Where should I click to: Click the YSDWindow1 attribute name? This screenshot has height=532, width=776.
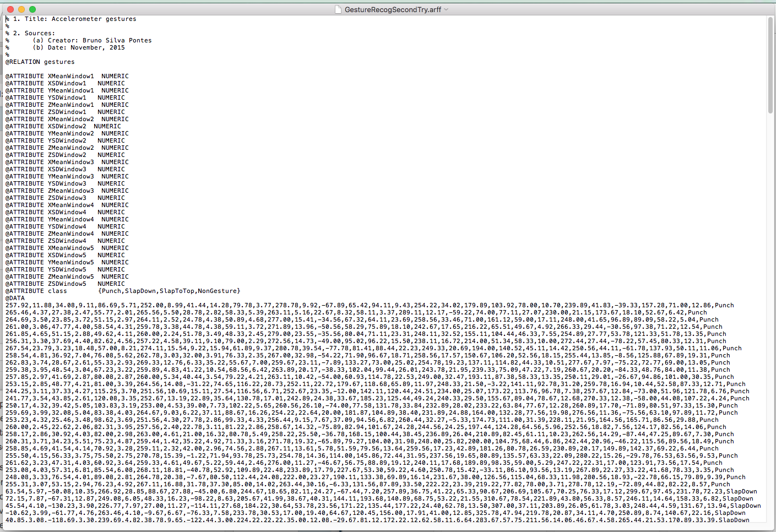(x=67, y=97)
